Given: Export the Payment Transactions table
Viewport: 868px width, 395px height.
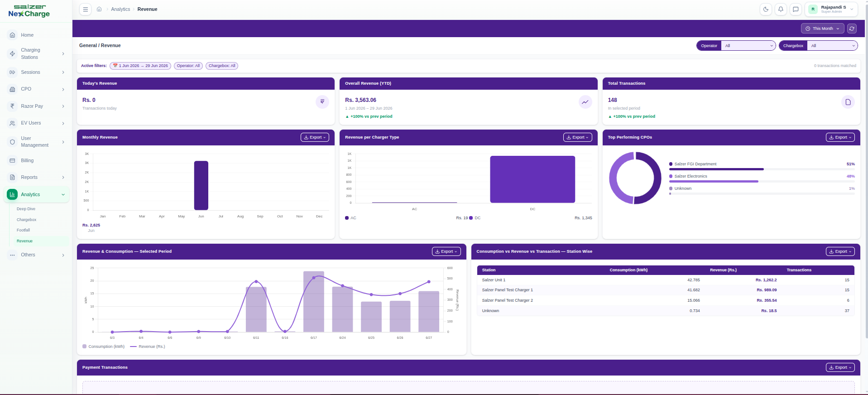Looking at the screenshot, I should coord(840,367).
